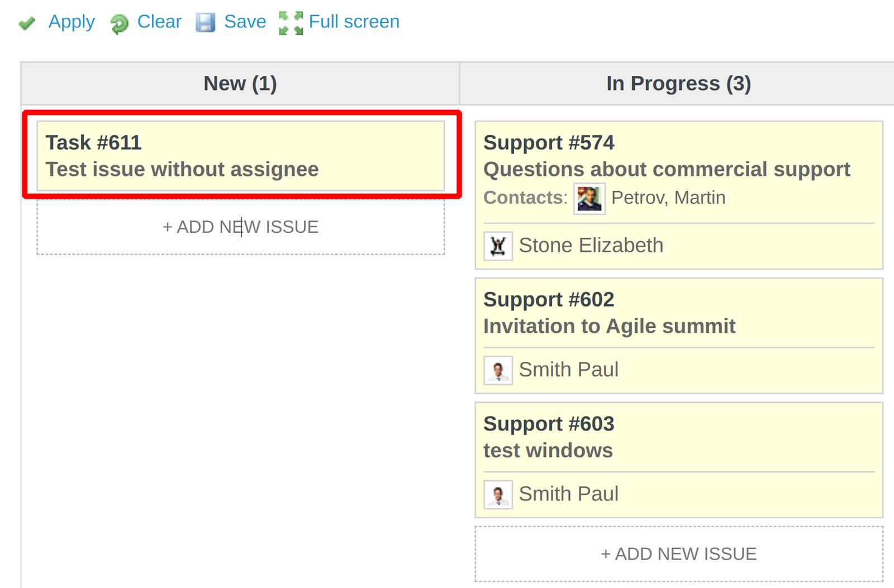Click the Full screen expand-arrows icon
The width and height of the screenshot is (894, 588).
(291, 22)
